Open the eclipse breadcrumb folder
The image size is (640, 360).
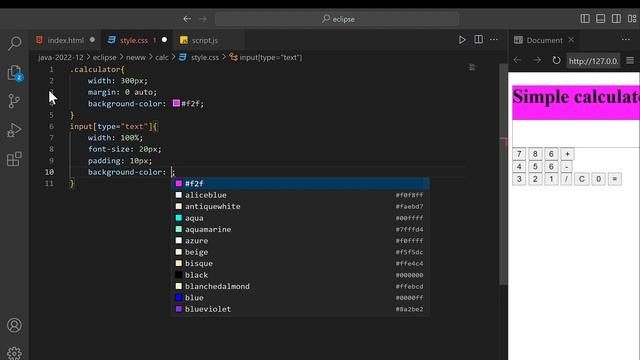[104, 58]
